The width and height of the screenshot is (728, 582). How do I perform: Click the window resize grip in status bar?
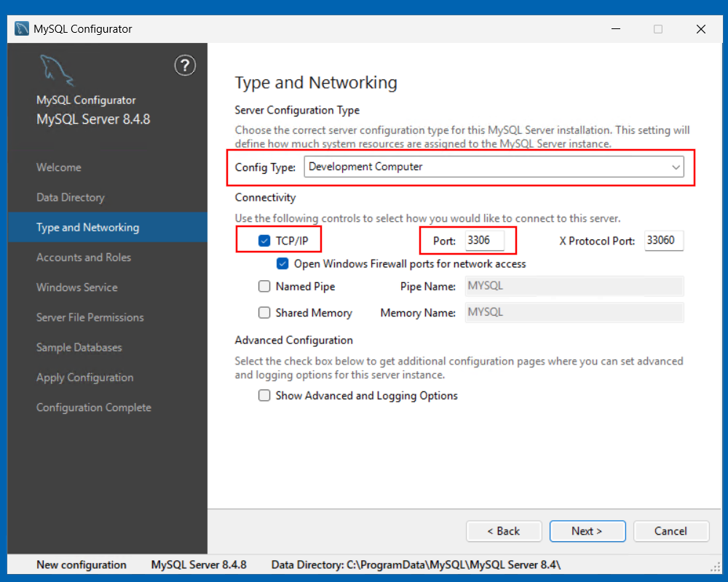click(x=716, y=567)
